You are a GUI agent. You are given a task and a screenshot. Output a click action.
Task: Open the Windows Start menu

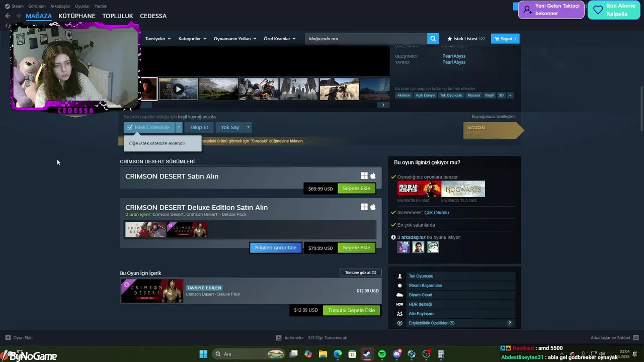point(203,354)
